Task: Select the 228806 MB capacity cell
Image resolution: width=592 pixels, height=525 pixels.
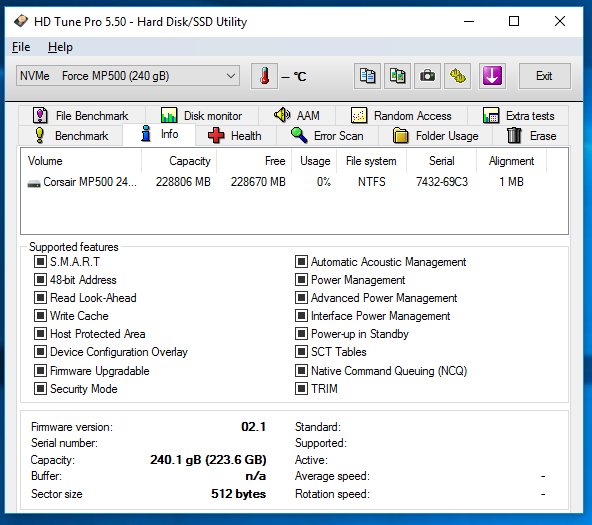Action: (183, 182)
